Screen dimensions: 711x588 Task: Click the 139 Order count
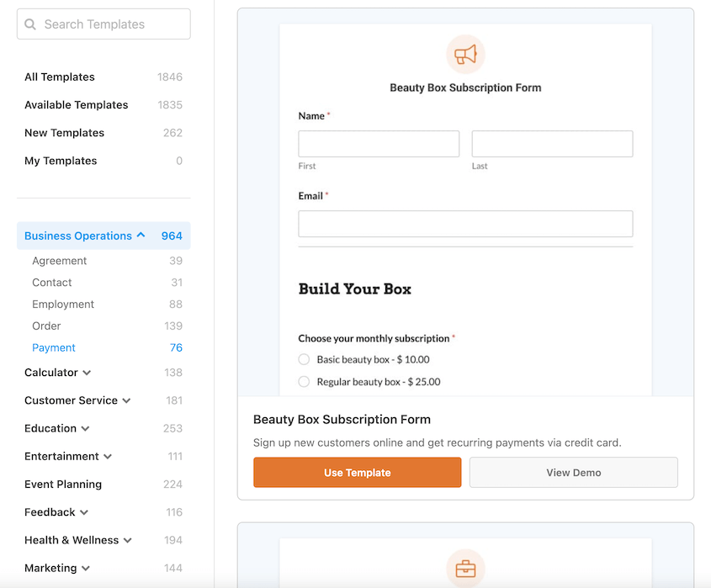(x=173, y=326)
